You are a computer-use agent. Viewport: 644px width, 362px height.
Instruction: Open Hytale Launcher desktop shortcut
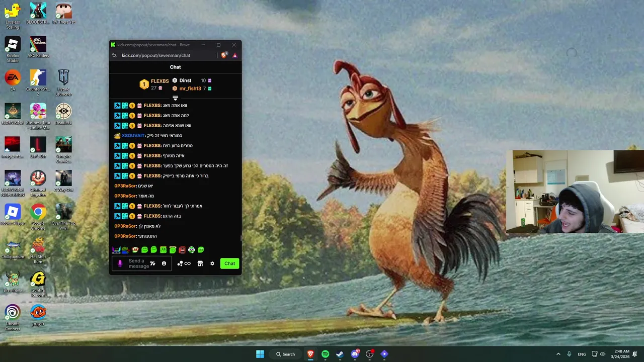tap(63, 83)
